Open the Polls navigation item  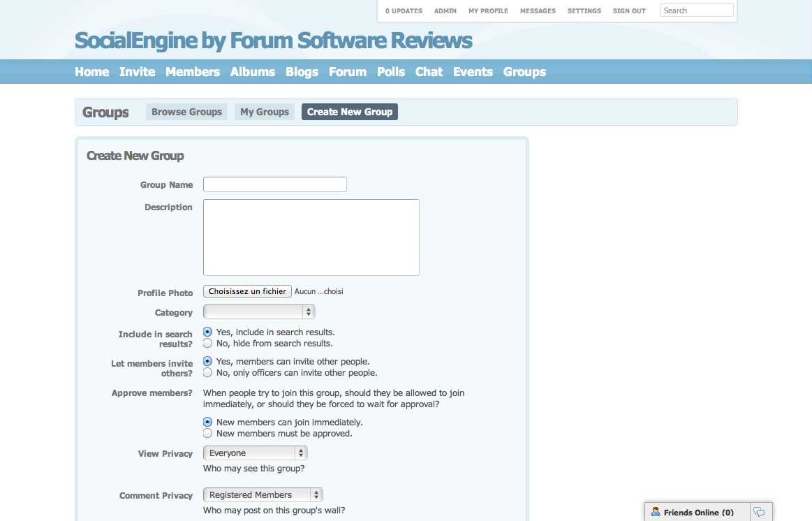pyautogui.click(x=391, y=72)
